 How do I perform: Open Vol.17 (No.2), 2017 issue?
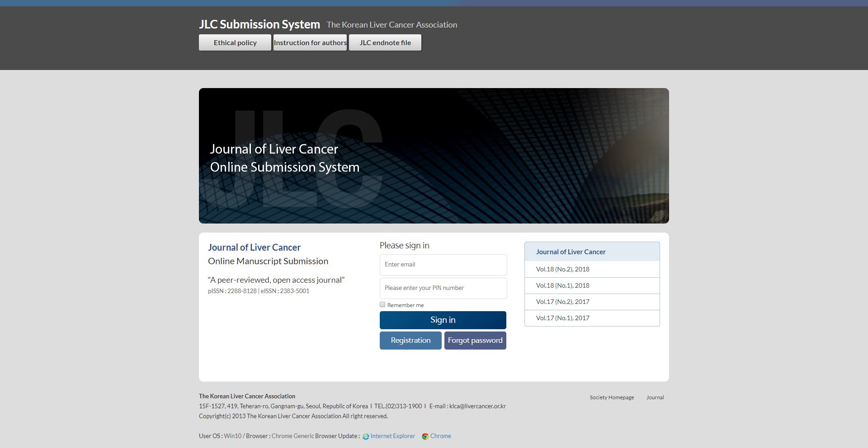click(x=562, y=302)
